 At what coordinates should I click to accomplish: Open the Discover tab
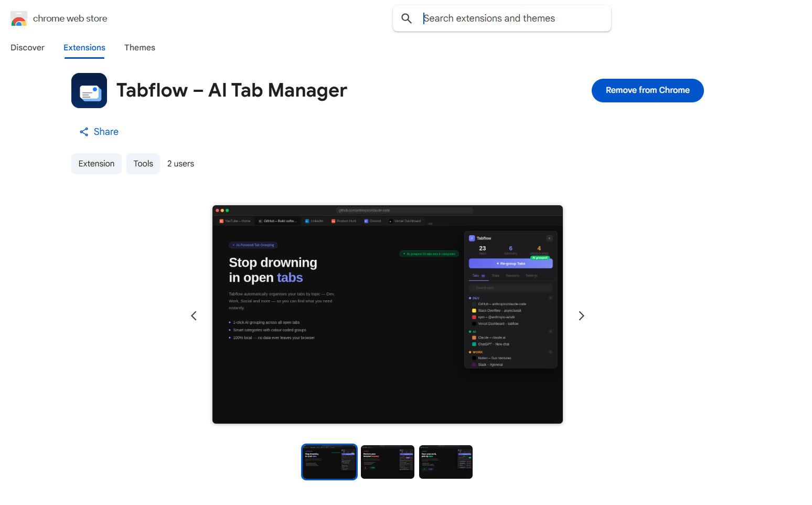pos(27,48)
